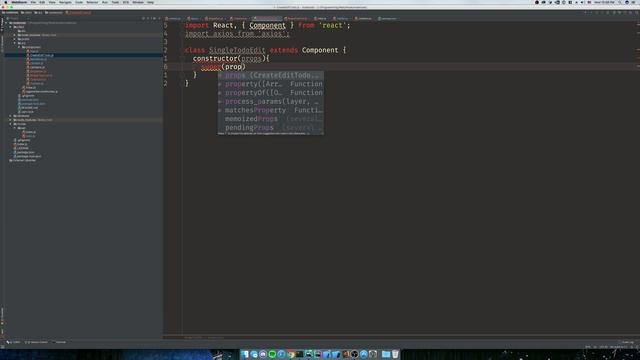Open the Navigate menu
Viewport: 640px width, 360px height.
[x=65, y=2]
